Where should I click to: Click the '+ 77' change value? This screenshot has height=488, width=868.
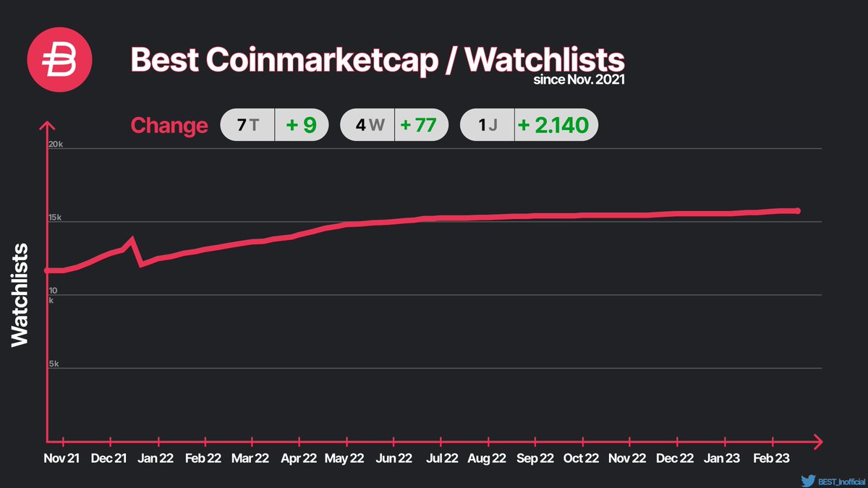[421, 126]
